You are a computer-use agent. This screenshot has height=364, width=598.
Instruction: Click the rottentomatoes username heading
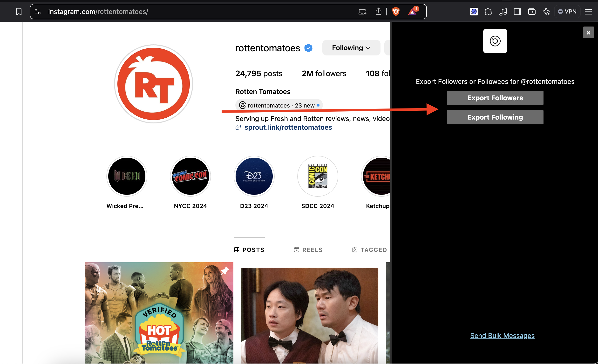click(268, 48)
